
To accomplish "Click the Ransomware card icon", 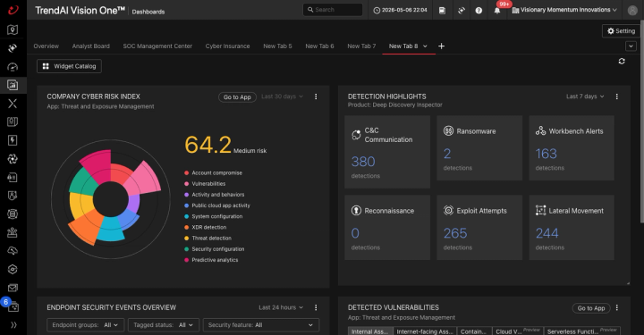I will pos(448,130).
